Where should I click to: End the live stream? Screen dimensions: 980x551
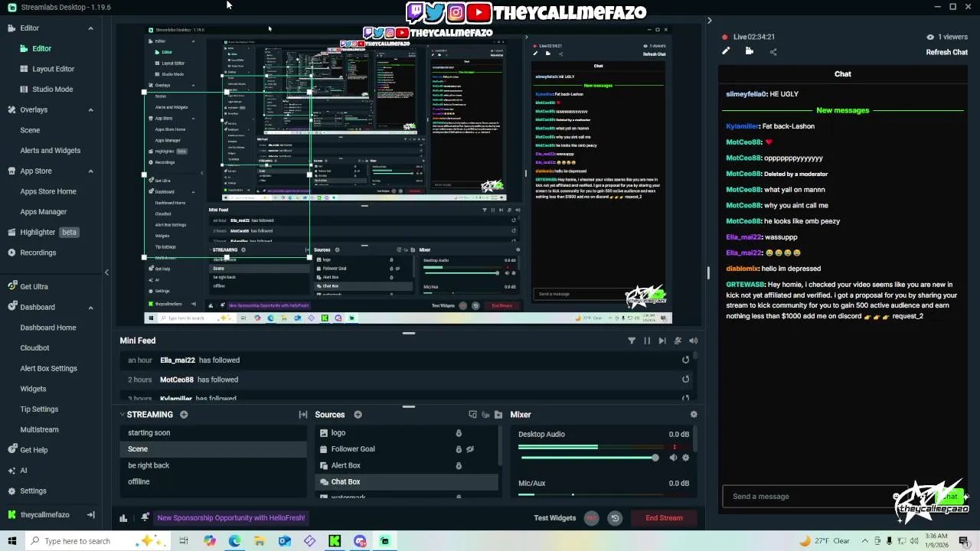664,518
